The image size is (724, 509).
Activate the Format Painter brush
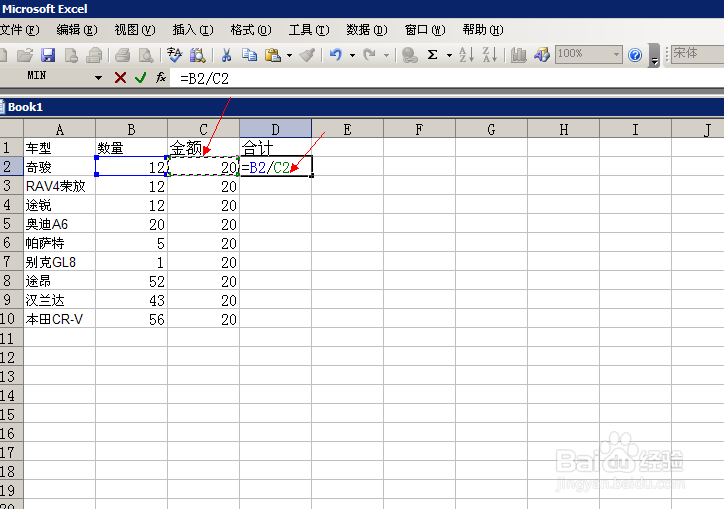coord(307,55)
